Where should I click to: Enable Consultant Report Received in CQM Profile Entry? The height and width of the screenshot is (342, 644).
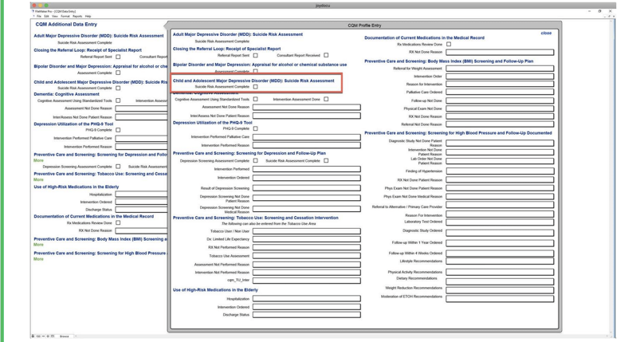326,56
